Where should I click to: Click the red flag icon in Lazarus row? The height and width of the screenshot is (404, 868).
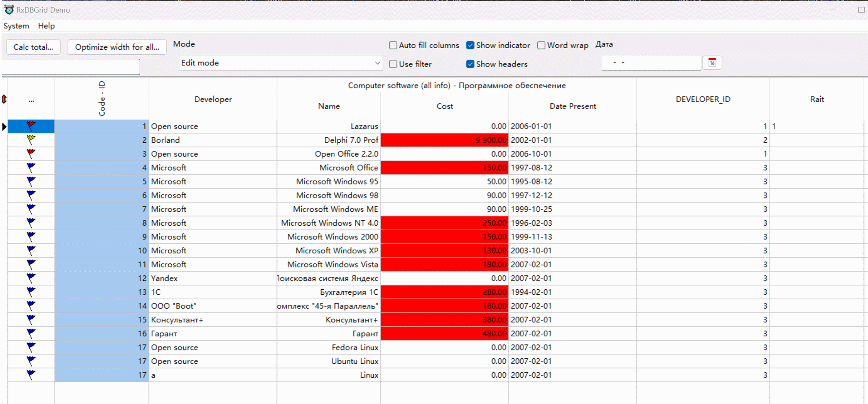pos(31,126)
